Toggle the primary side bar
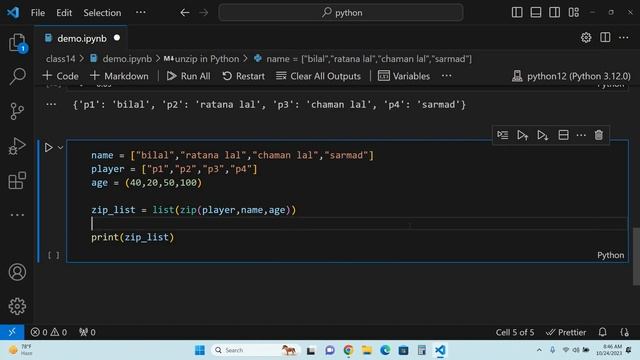Screen dimensions: 640x360 517,13
